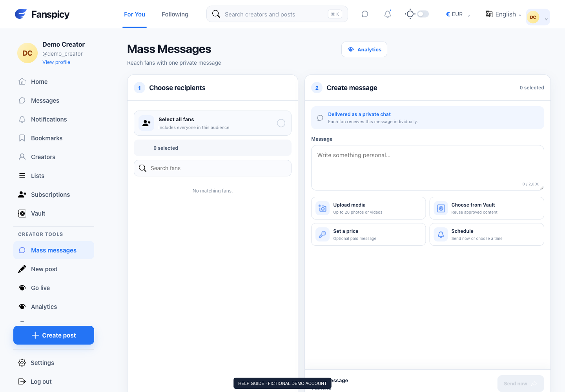The width and height of the screenshot is (565, 392).
Task: Switch to the For You tab
Action: coord(135,14)
